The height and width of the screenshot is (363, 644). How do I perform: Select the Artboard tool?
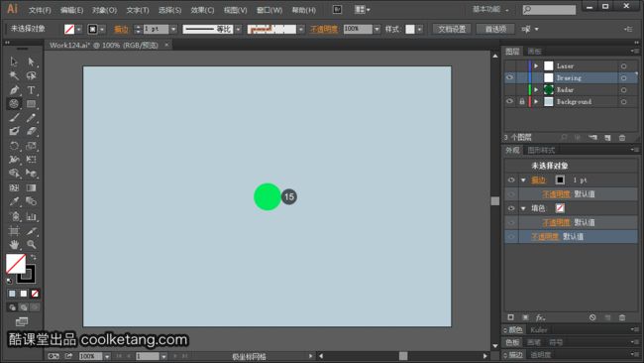(x=14, y=231)
